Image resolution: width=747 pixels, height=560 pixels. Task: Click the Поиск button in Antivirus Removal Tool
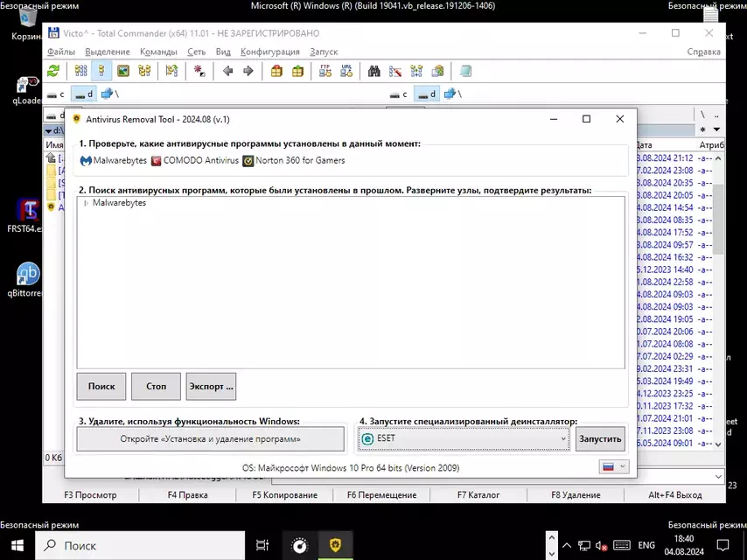click(101, 387)
